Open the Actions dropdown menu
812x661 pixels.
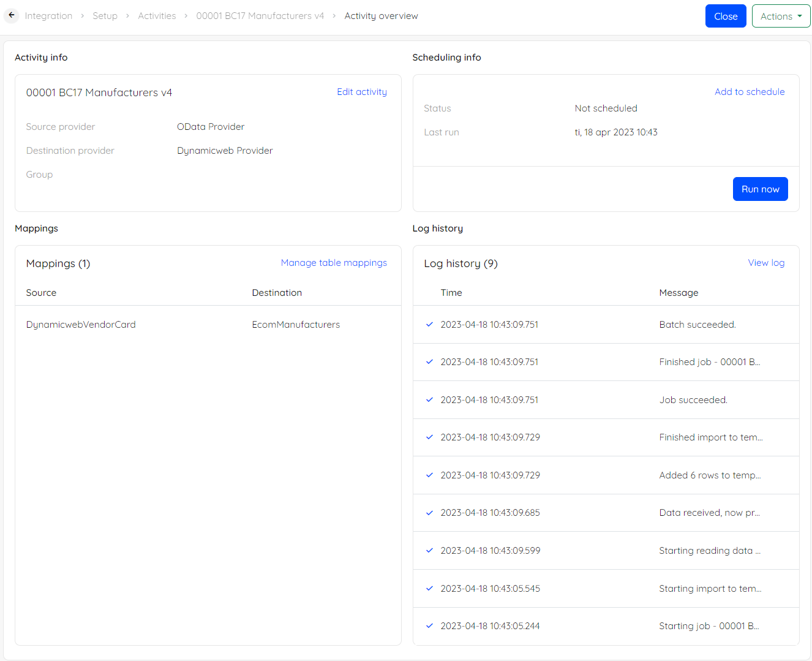coord(781,17)
